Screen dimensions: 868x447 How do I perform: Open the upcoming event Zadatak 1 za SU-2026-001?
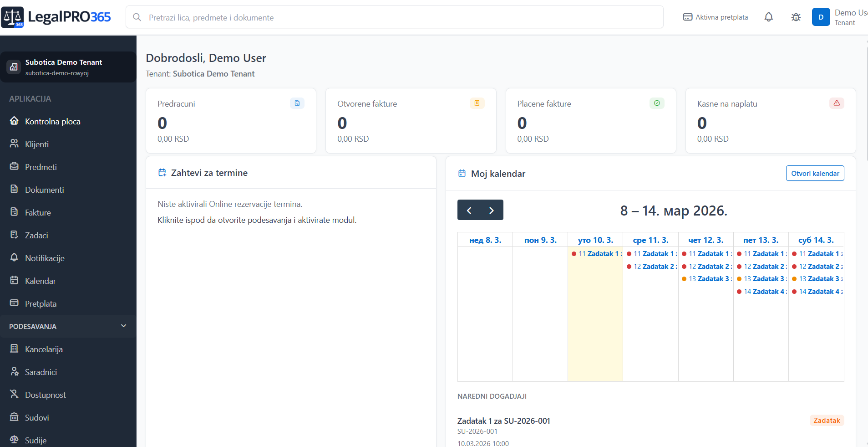[503, 421]
